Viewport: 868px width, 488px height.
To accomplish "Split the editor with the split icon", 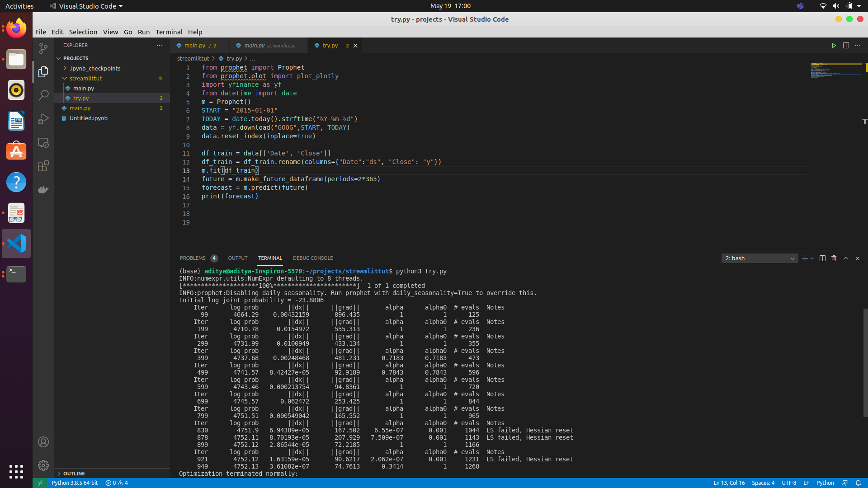I will [846, 45].
